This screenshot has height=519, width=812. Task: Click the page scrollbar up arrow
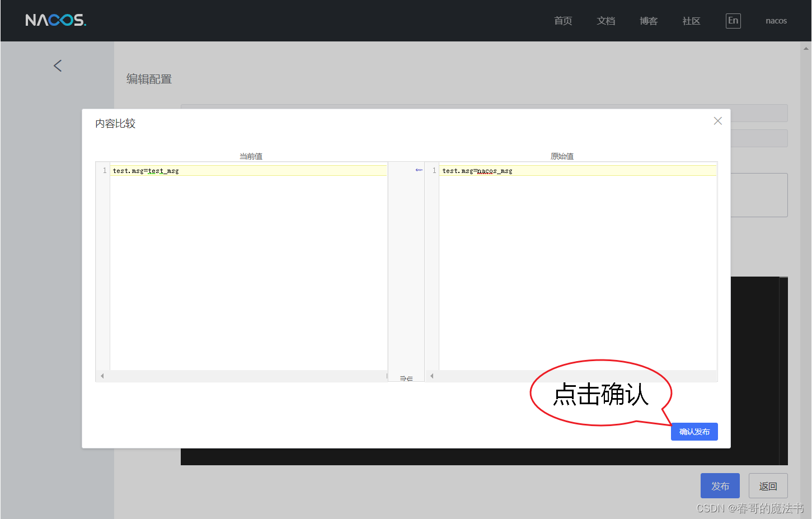pyautogui.click(x=806, y=49)
